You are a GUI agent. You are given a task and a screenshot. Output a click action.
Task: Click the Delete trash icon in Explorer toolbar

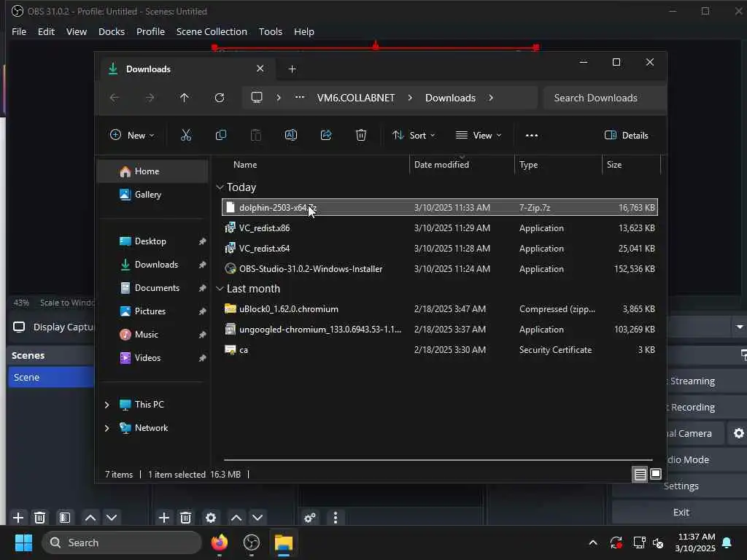point(361,135)
